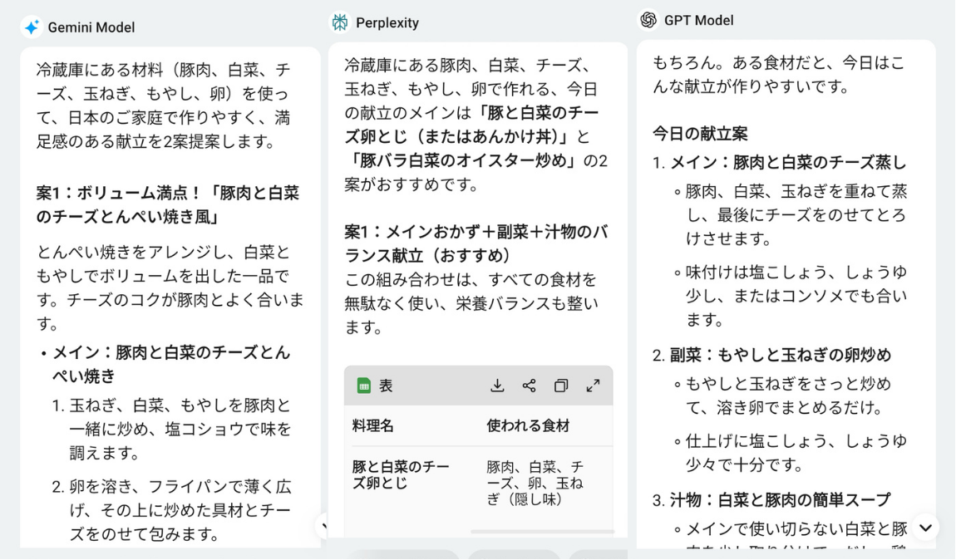
Task: Click the 豚と白菜のチーズ卵とじ table cell
Action: [x=401, y=474]
